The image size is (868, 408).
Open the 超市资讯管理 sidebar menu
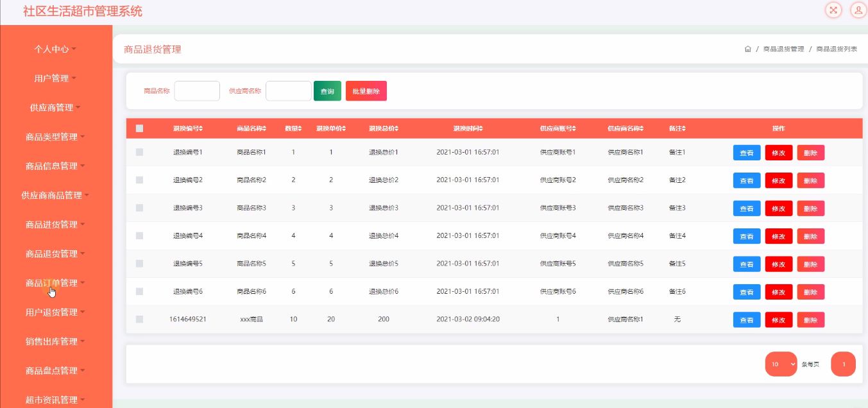coord(56,399)
